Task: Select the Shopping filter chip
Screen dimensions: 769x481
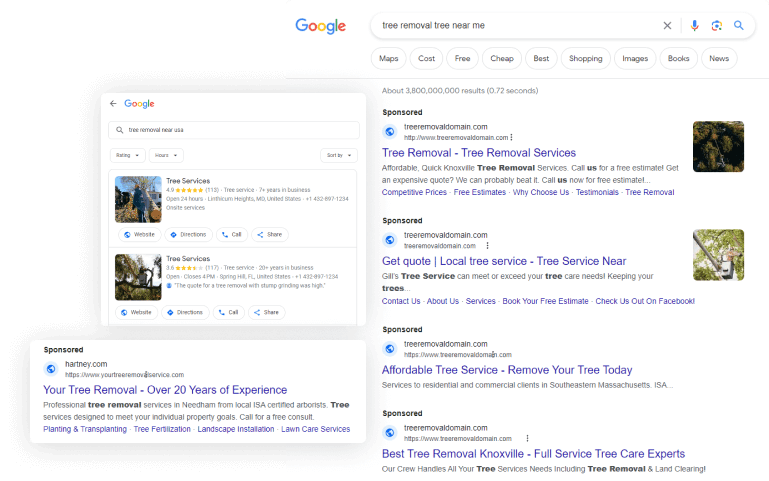Action: (586, 58)
